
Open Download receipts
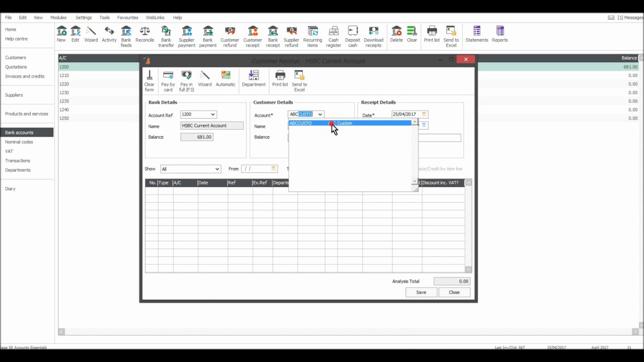click(x=374, y=37)
